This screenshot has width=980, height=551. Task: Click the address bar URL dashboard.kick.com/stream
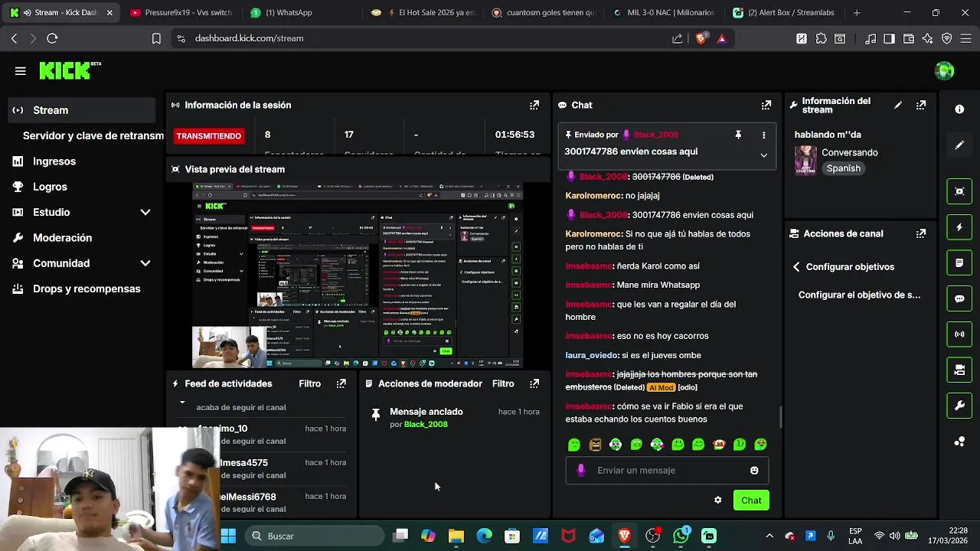(x=249, y=38)
